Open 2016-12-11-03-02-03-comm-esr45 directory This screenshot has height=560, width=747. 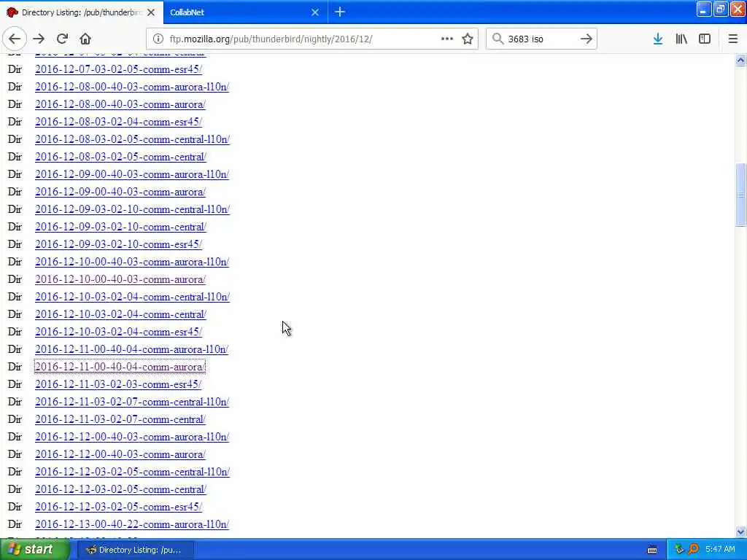118,384
